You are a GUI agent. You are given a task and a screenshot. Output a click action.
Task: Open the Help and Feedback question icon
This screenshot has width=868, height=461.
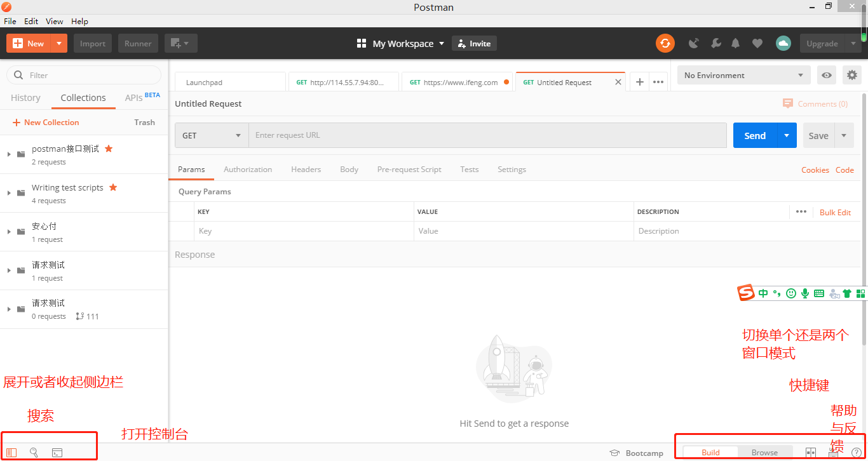[856, 453]
